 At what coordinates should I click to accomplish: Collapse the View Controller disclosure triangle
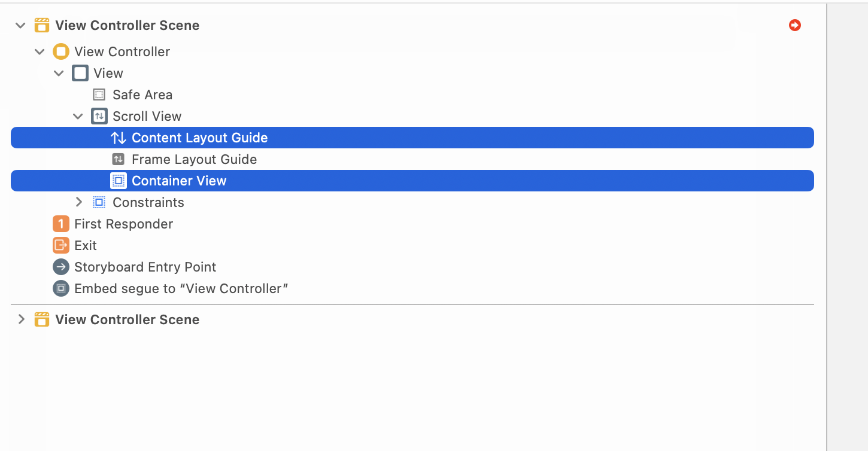point(40,51)
